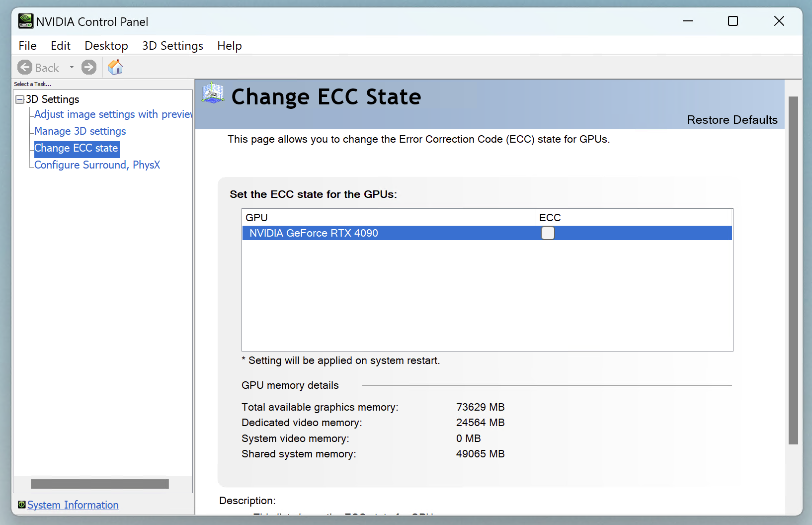Click the System Information icon
Screen dimensions: 812x525
click(21, 505)
